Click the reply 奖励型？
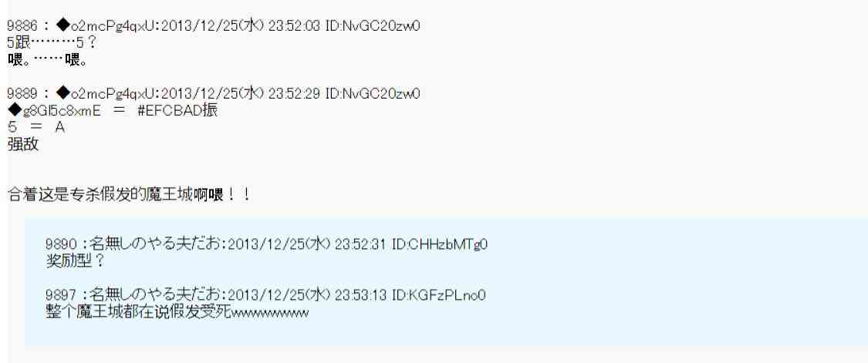Screen dimensions: 868x363 (x=76, y=262)
